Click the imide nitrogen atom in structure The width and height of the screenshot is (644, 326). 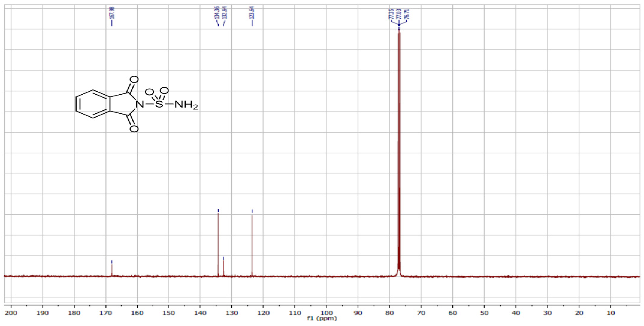tap(140, 104)
